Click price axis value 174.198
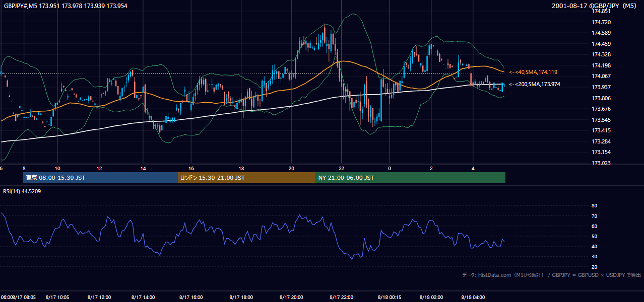 [601, 65]
